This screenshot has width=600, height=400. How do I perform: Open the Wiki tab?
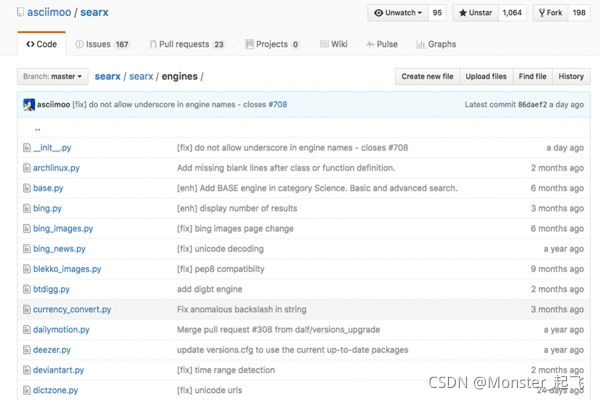334,44
